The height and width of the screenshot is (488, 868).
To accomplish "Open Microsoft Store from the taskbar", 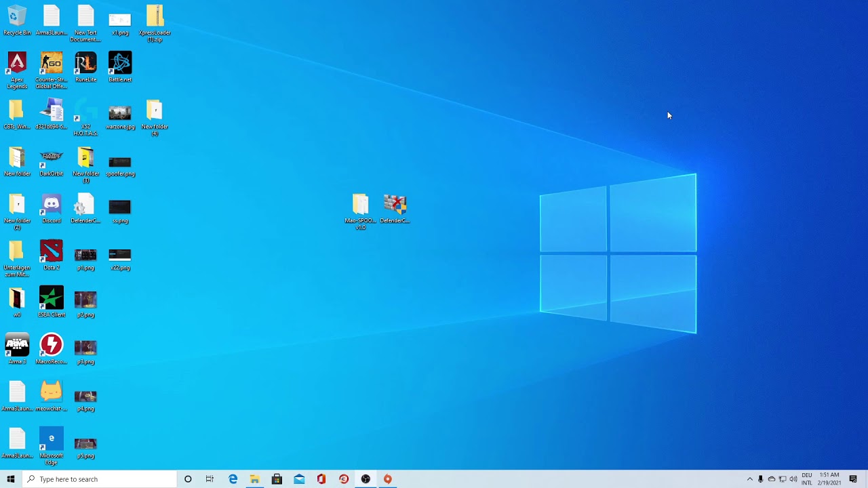I will pos(277,479).
